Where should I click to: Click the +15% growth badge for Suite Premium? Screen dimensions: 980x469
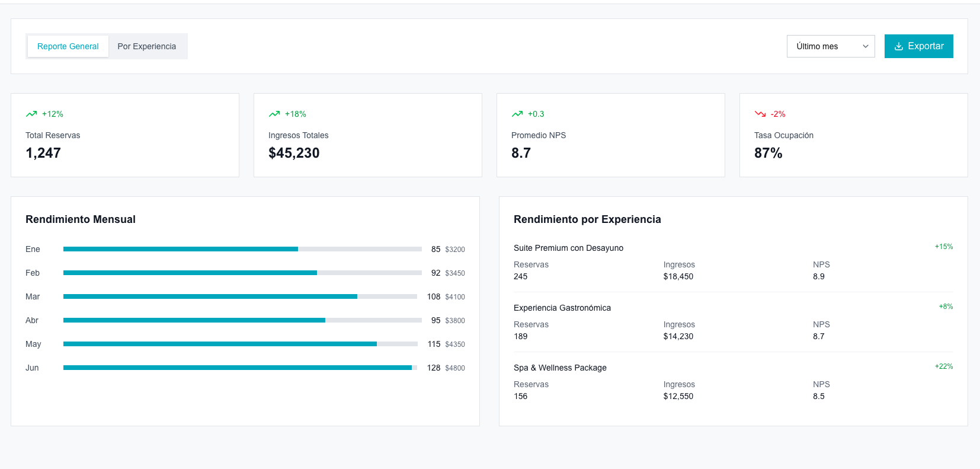coord(944,247)
